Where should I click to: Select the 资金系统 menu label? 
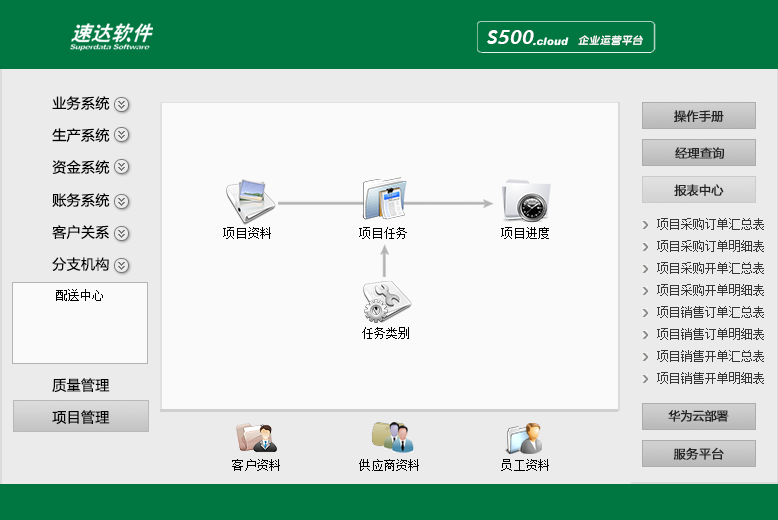point(80,167)
